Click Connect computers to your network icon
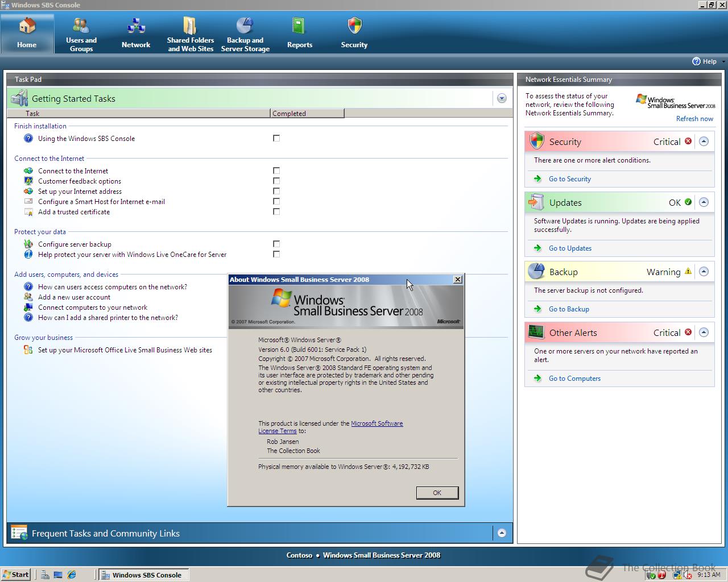728x582 pixels. tap(28, 307)
